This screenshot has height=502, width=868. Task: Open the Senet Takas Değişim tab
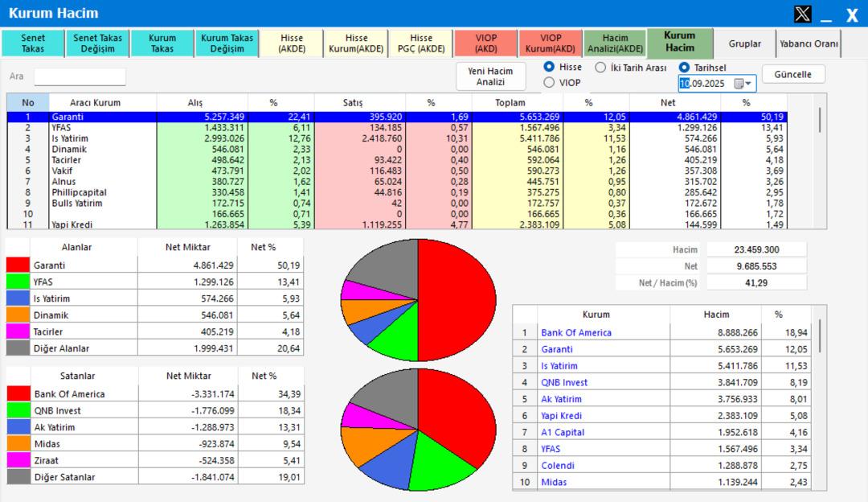click(x=97, y=43)
